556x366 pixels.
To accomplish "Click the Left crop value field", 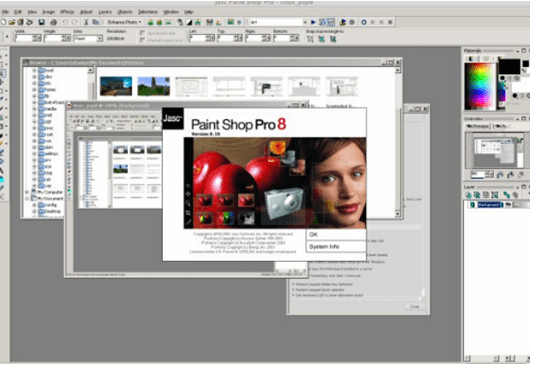I will [x=199, y=38].
